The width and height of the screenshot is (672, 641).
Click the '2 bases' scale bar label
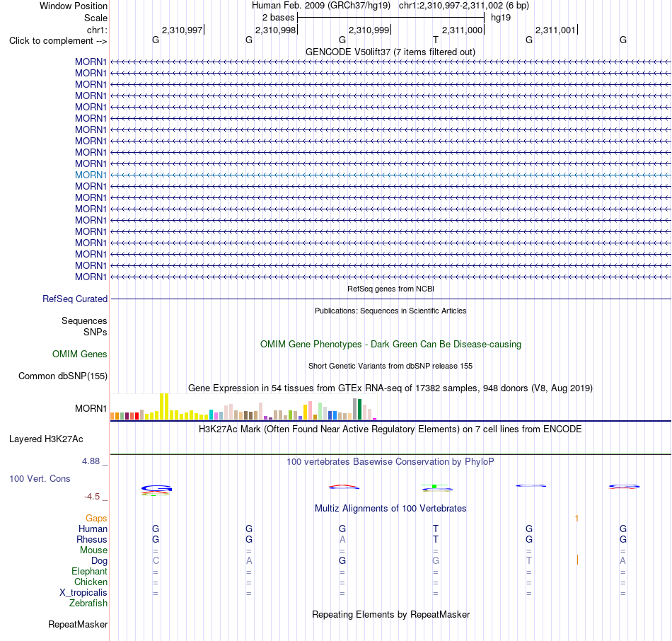click(x=278, y=18)
